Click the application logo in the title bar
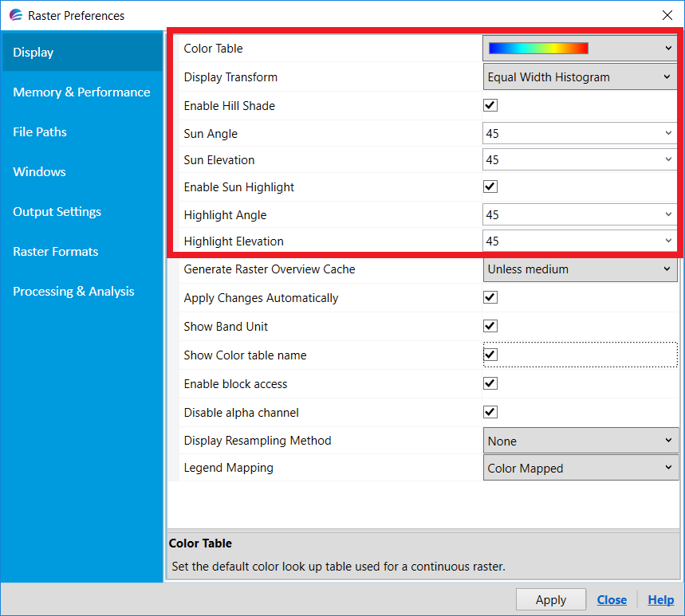Image resolution: width=685 pixels, height=616 pixels. 16,15
